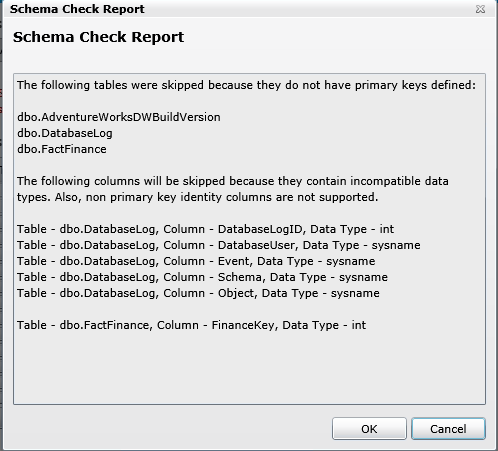This screenshot has height=451, width=498.
Task: Select dbo.FactFinance in skipped tables list
Action: (62, 149)
